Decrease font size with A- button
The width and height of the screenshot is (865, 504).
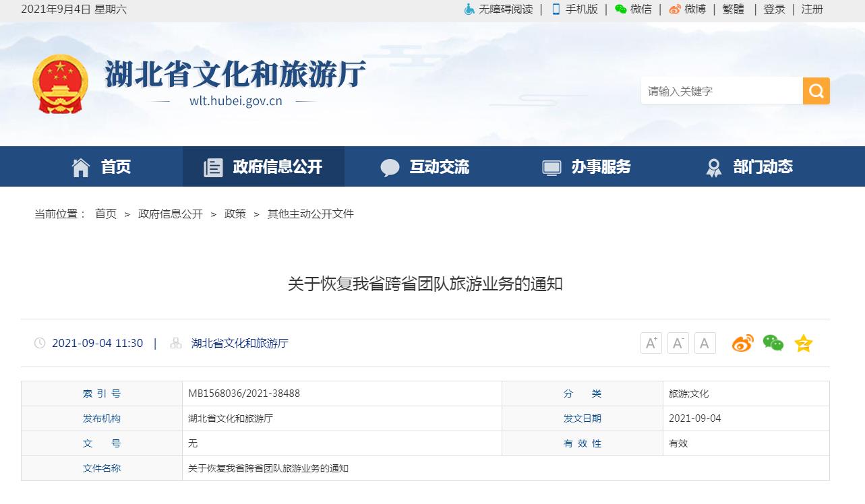click(678, 344)
